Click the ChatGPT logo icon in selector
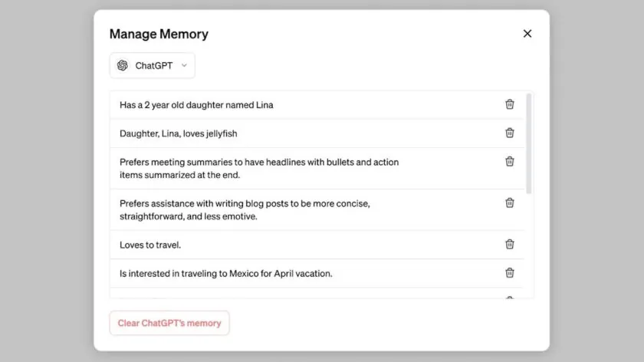The image size is (644, 362). click(123, 65)
